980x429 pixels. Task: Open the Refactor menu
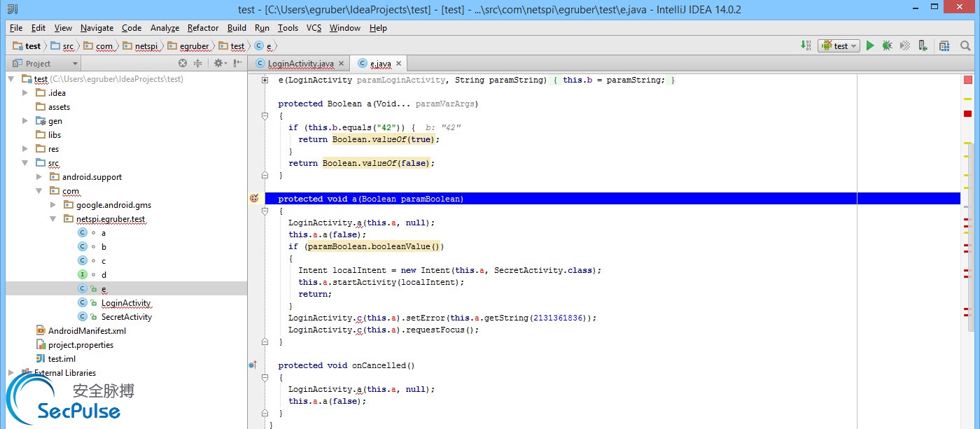pos(203,28)
